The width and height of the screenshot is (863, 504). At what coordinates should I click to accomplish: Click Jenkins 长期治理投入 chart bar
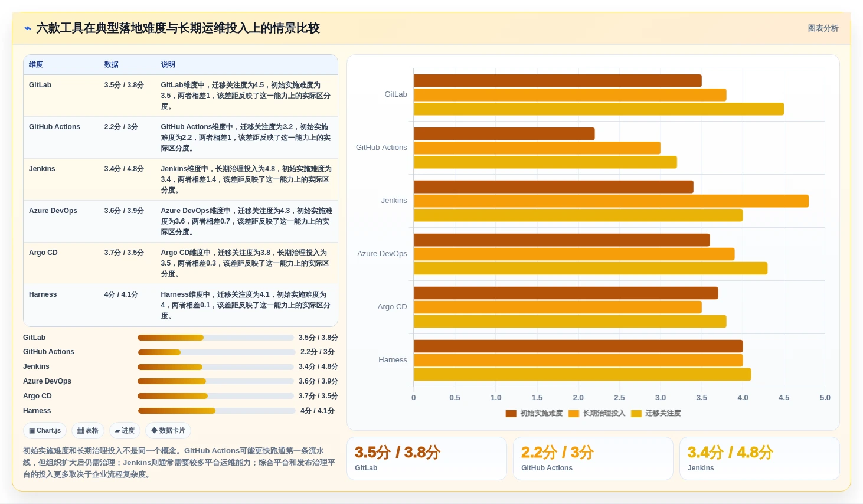611,201
